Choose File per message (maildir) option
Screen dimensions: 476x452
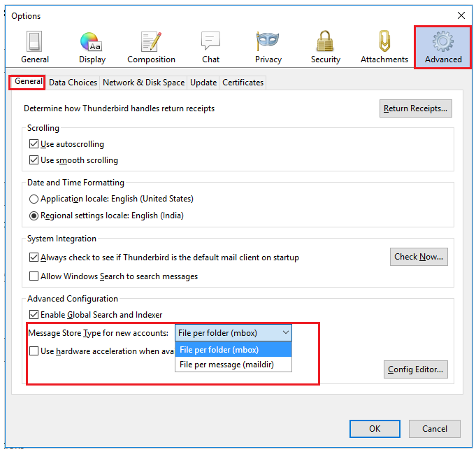[233, 364]
